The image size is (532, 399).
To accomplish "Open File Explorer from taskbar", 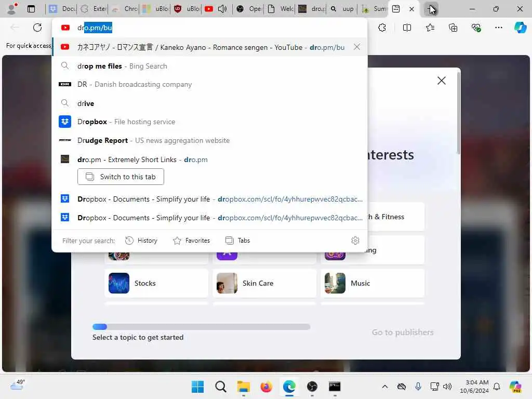I will tap(243, 387).
